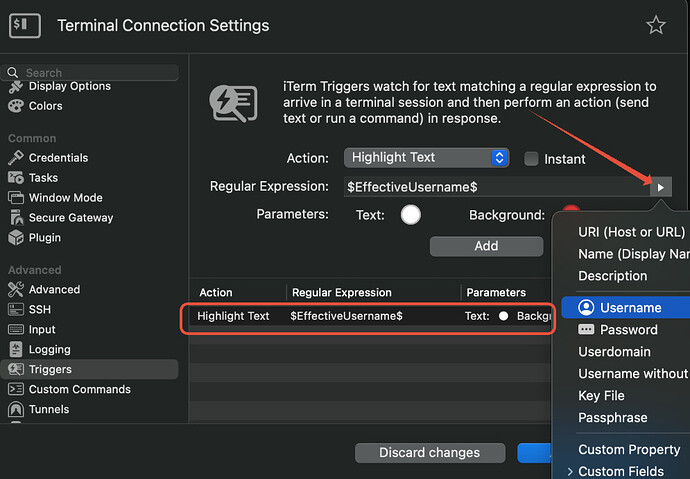
Task: Open the Tunnels section
Action: pyautogui.click(x=49, y=409)
